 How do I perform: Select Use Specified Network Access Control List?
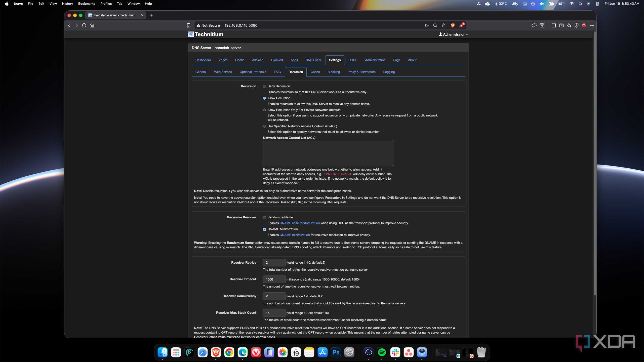[x=264, y=126]
